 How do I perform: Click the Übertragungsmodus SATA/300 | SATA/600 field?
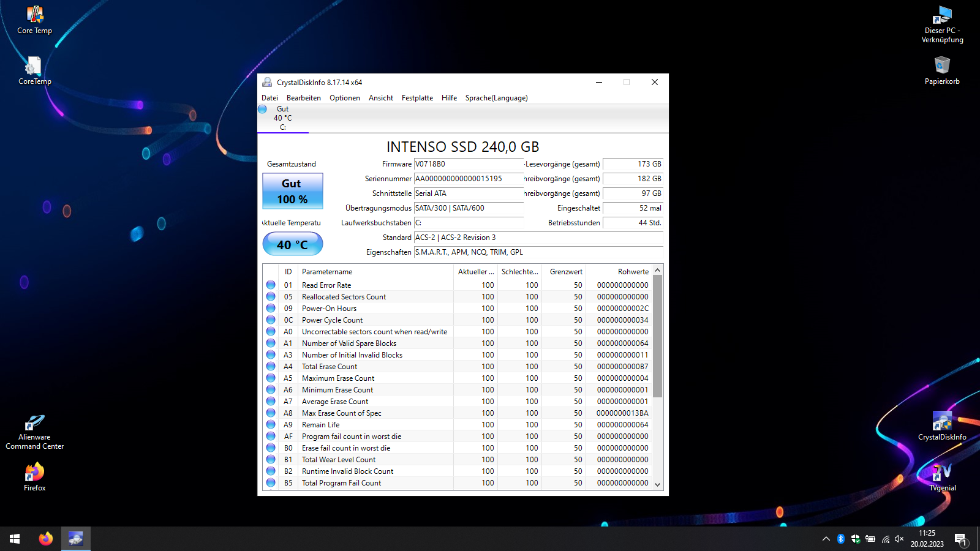tap(469, 208)
